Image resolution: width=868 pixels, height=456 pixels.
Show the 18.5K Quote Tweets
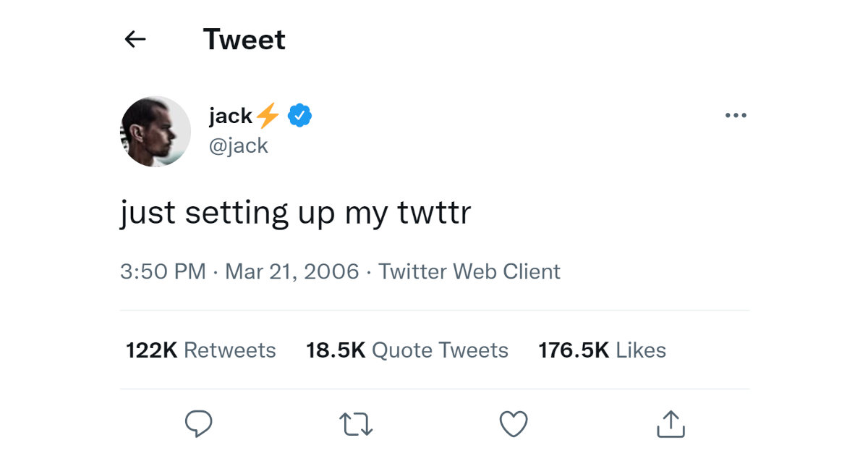tap(407, 350)
